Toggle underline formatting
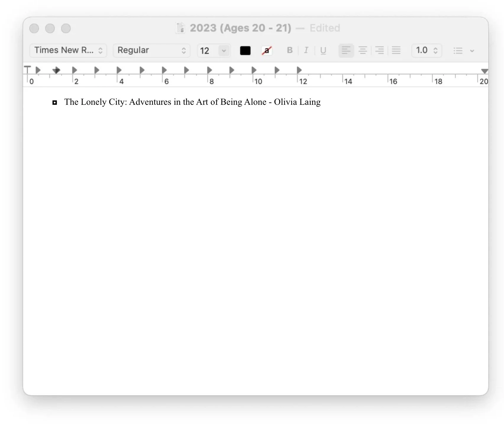Screen dimensions: 504x425 (323, 50)
